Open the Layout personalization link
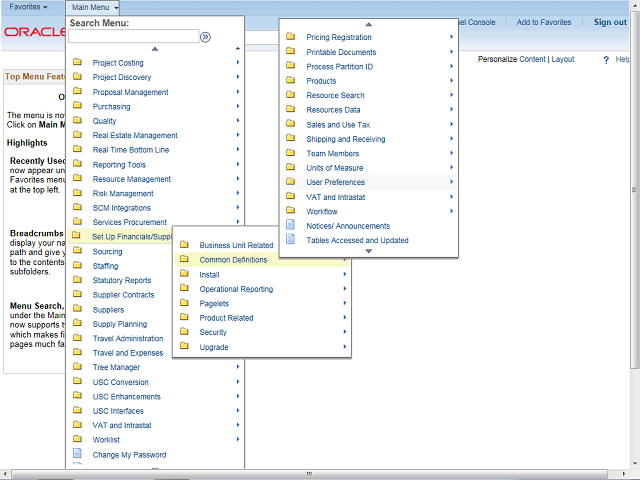Image resolution: width=640 pixels, height=480 pixels. click(x=563, y=59)
